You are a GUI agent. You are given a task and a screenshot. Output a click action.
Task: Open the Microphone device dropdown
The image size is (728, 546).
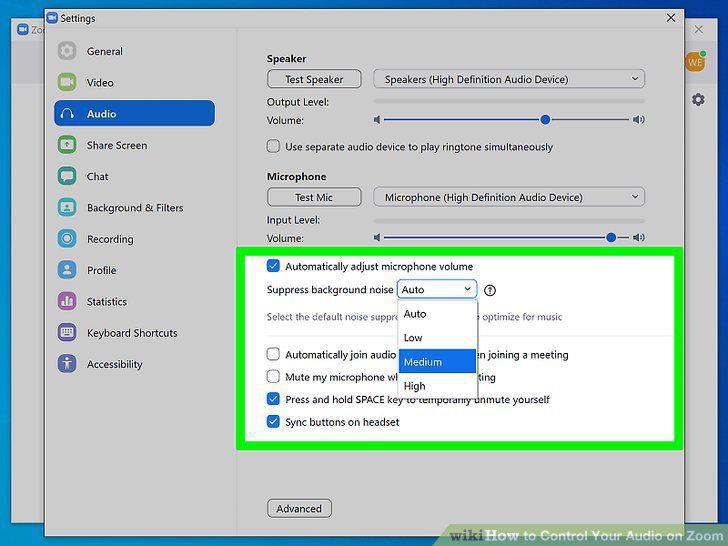pos(509,197)
